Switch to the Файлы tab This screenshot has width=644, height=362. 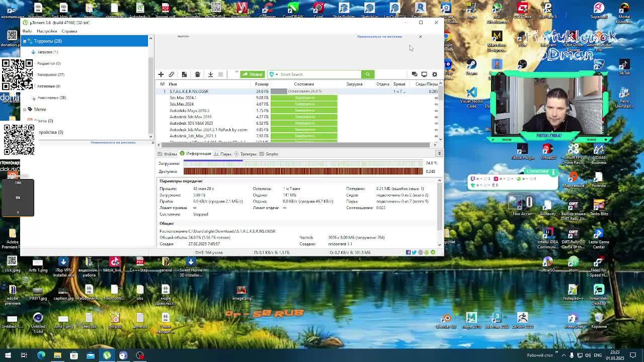point(168,154)
